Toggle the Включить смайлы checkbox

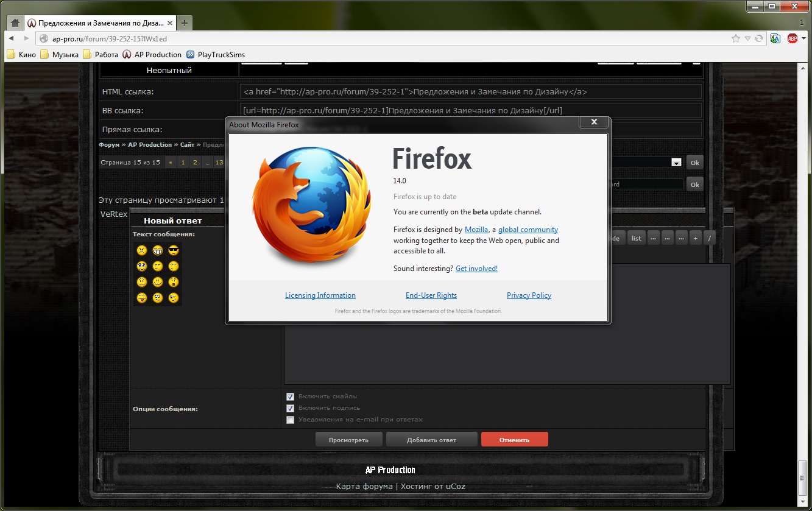point(290,396)
